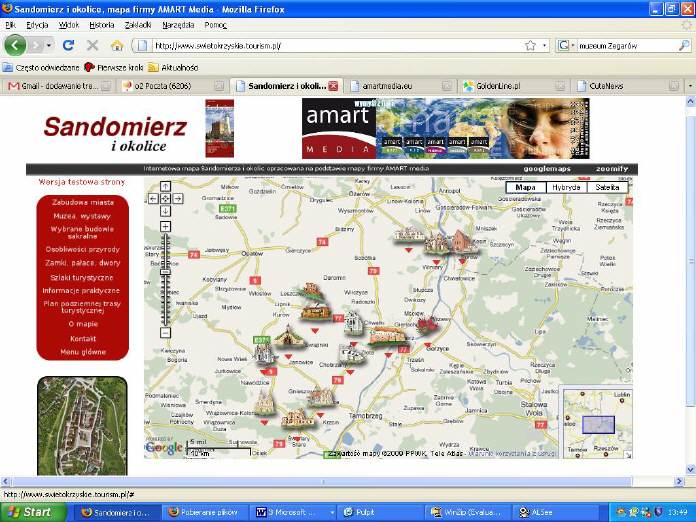Screen dimensions: 696x522
Task: Click the Menu główne link
Action: pyautogui.click(x=83, y=352)
